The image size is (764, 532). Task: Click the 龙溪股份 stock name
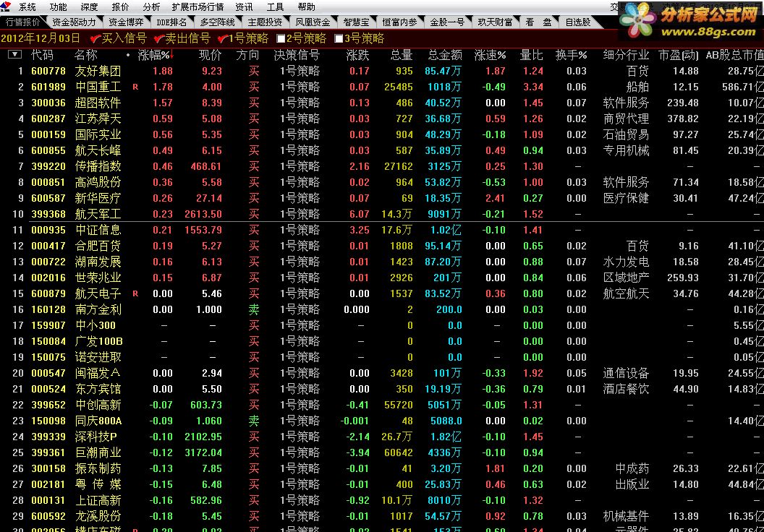coord(98,516)
